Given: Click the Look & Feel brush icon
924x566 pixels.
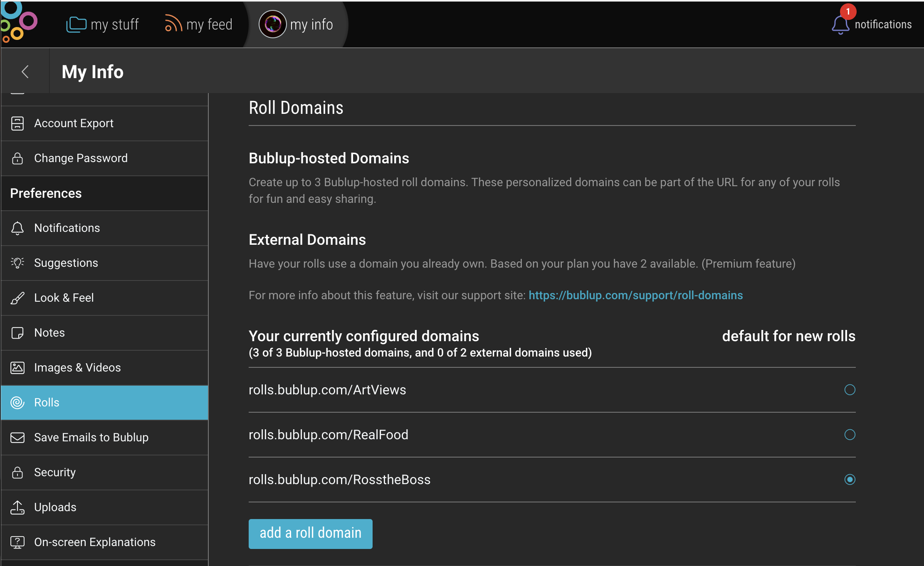Looking at the screenshot, I should click(17, 298).
